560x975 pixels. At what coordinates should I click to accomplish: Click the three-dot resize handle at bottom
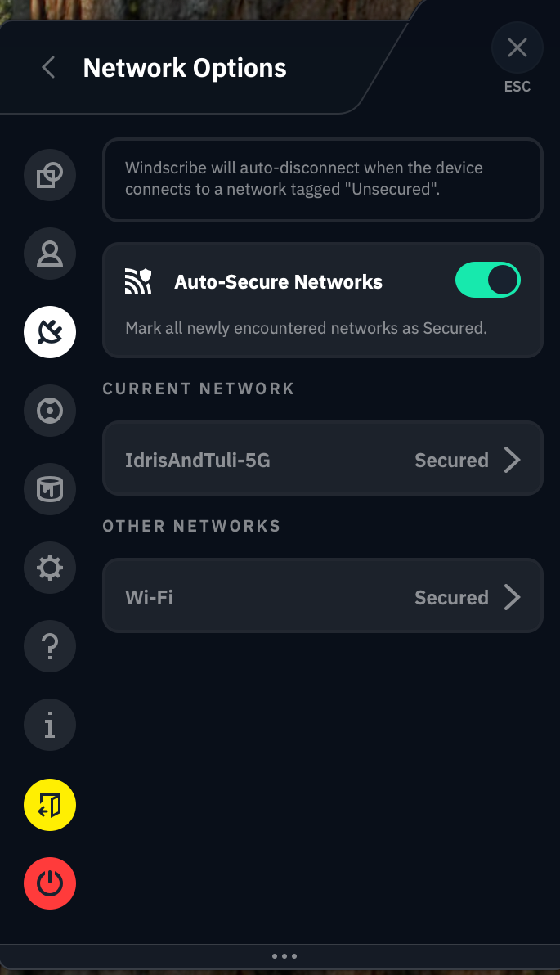pyautogui.click(x=284, y=955)
